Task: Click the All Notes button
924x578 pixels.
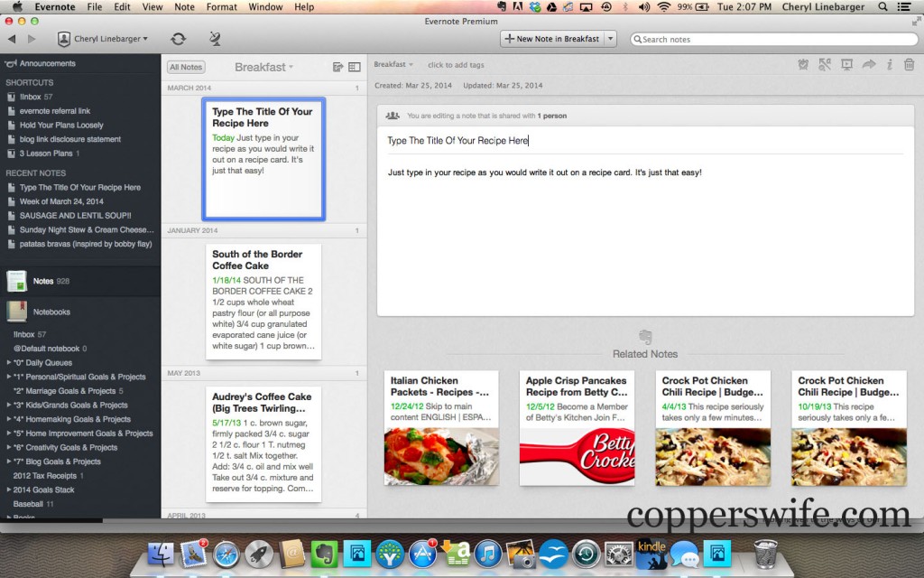Action: [186, 67]
